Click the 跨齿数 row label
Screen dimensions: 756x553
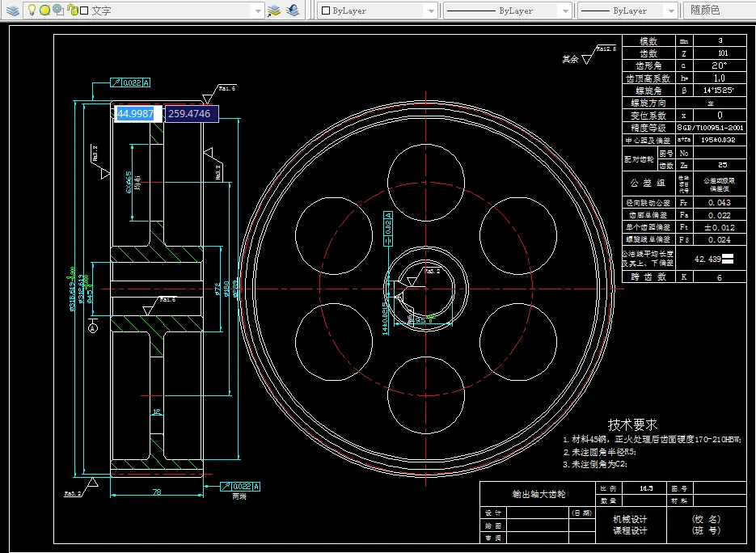[x=648, y=276]
